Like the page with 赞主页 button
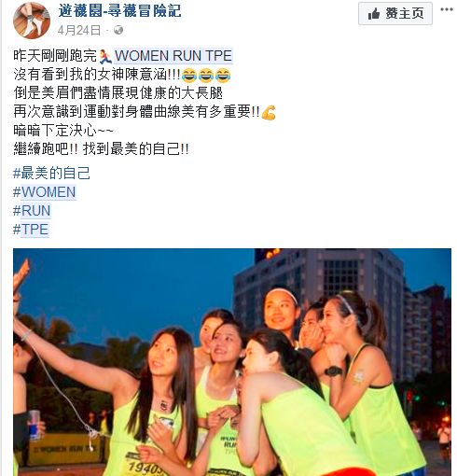The width and height of the screenshot is (457, 476). click(395, 13)
